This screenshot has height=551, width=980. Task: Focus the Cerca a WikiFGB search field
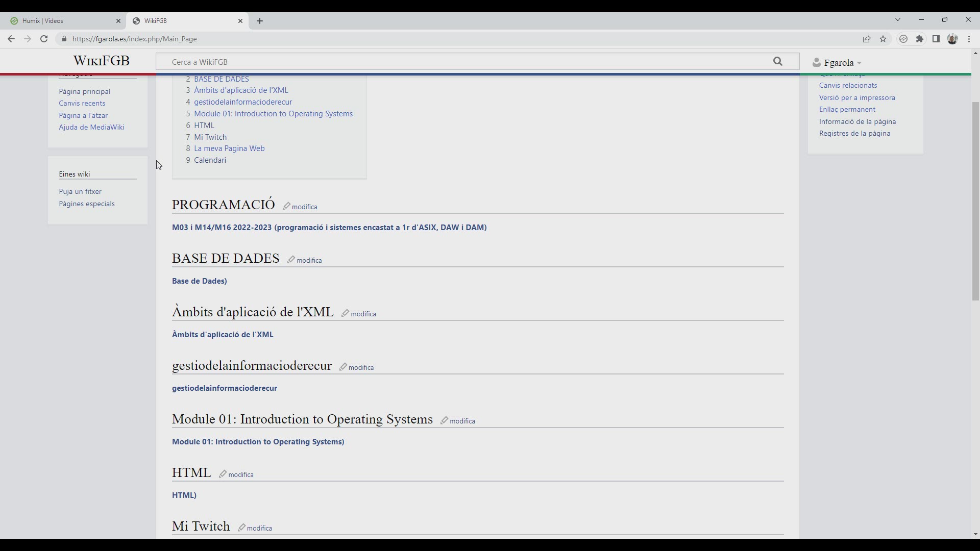point(459,62)
